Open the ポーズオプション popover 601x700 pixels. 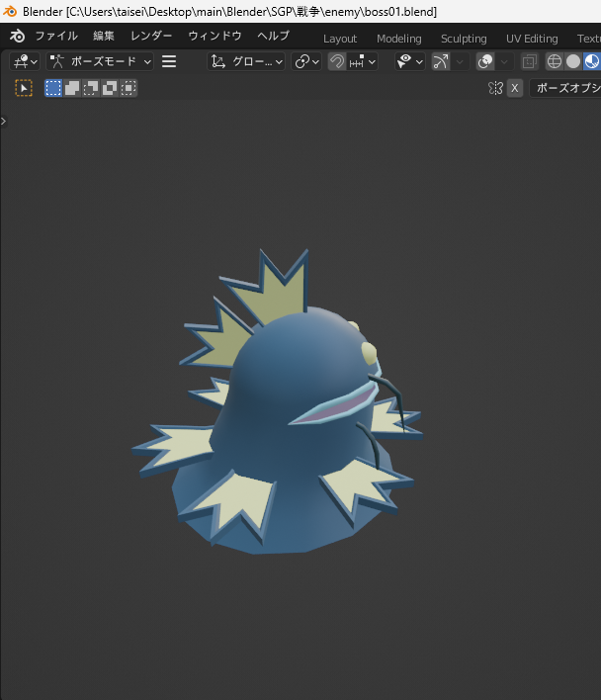tap(565, 88)
